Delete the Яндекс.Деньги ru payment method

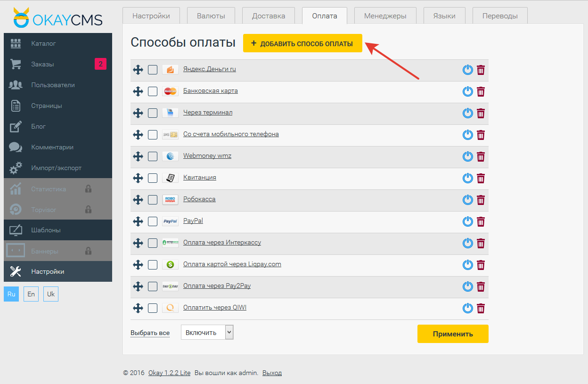tap(481, 70)
